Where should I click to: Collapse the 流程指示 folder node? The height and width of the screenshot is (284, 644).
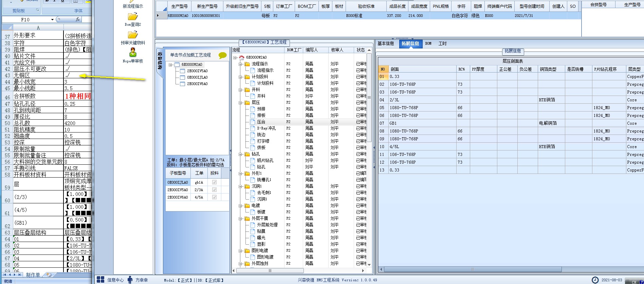(240, 64)
